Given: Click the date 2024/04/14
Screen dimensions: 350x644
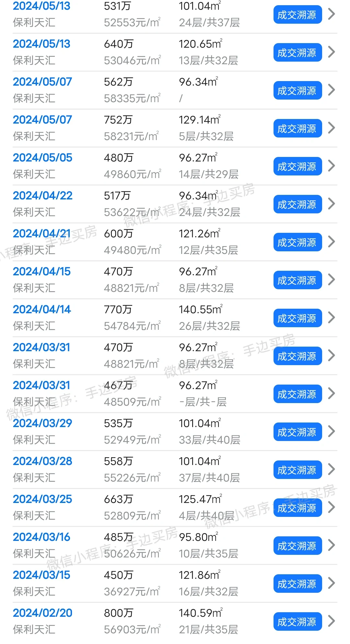Looking at the screenshot, I should click(x=42, y=309).
